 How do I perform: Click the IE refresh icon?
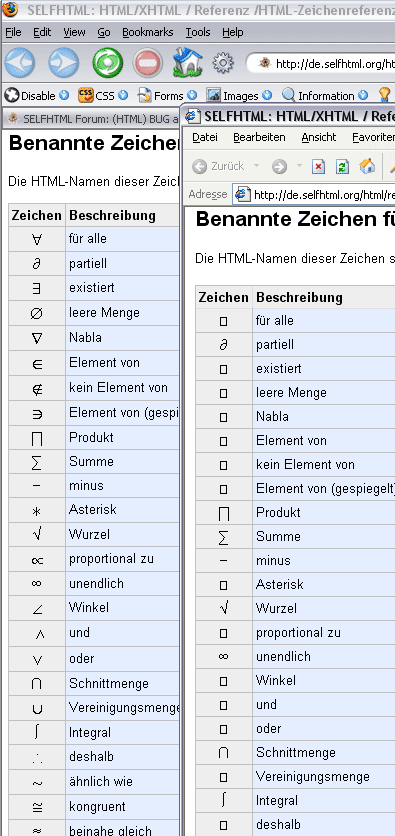point(342,167)
